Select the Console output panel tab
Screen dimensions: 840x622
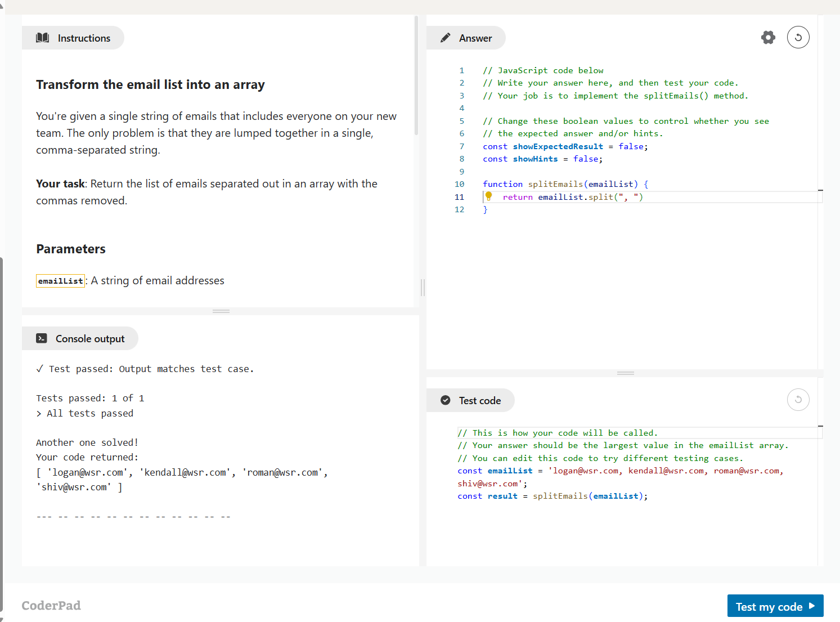tap(80, 338)
